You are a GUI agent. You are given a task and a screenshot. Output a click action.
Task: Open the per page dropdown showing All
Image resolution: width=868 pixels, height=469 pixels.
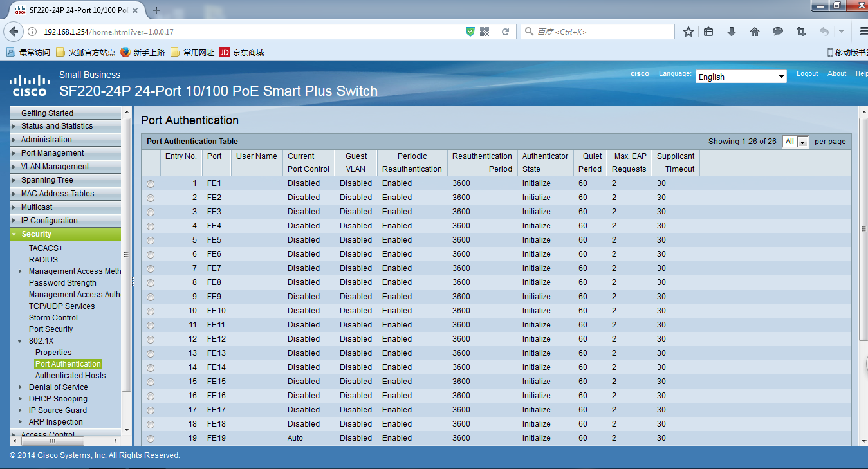point(795,142)
